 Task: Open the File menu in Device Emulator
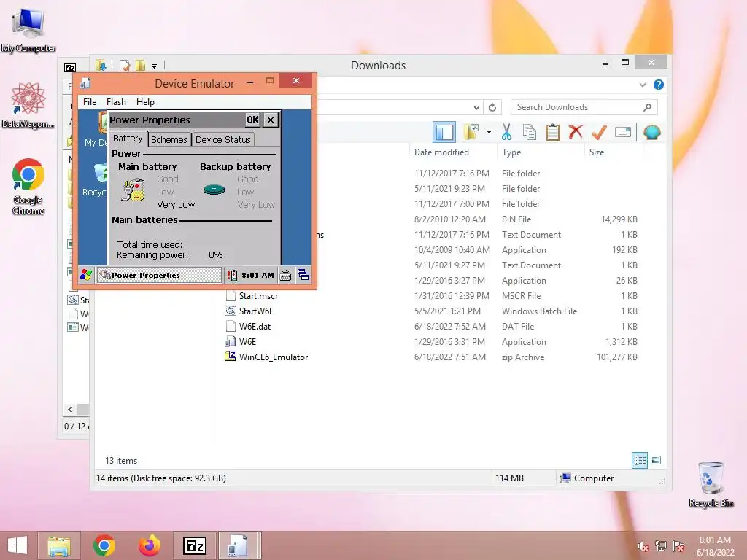[90, 102]
